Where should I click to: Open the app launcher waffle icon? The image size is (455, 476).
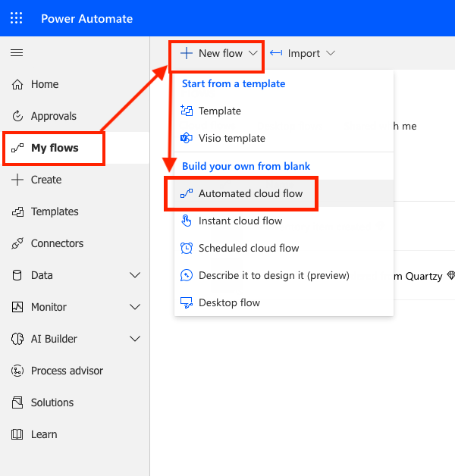(x=17, y=18)
